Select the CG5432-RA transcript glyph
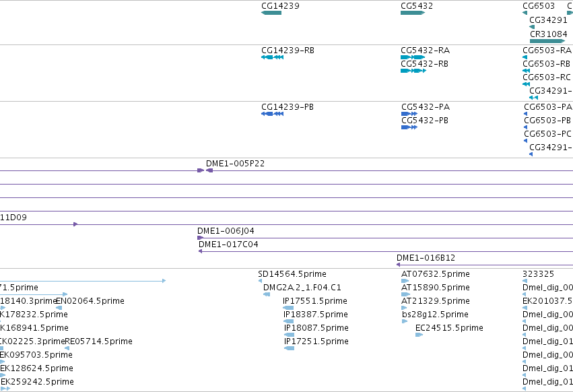The width and height of the screenshot is (573, 392). tap(413, 57)
